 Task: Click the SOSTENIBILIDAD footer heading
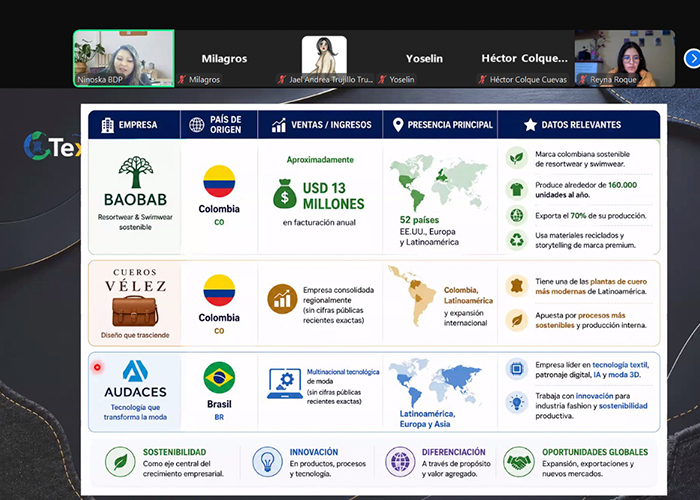175,452
